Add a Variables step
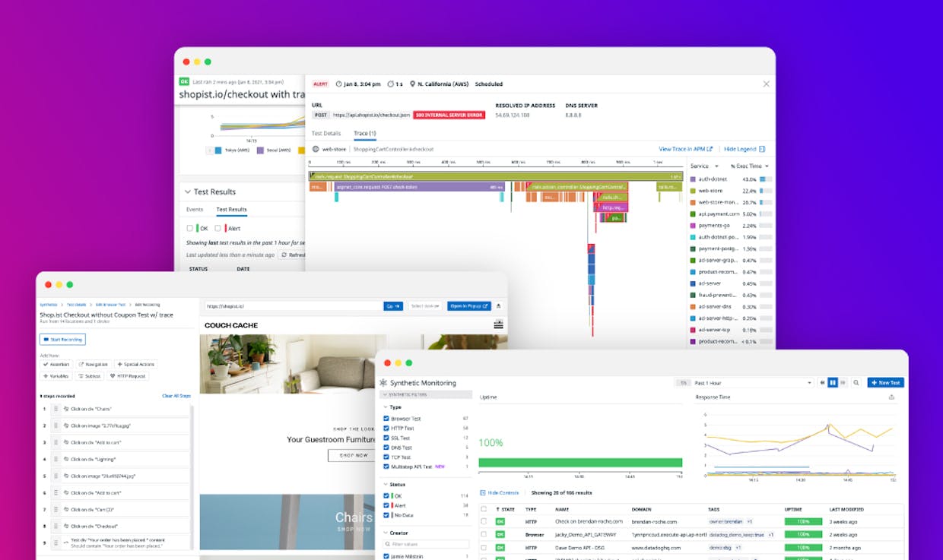The height and width of the screenshot is (560, 943). point(56,376)
